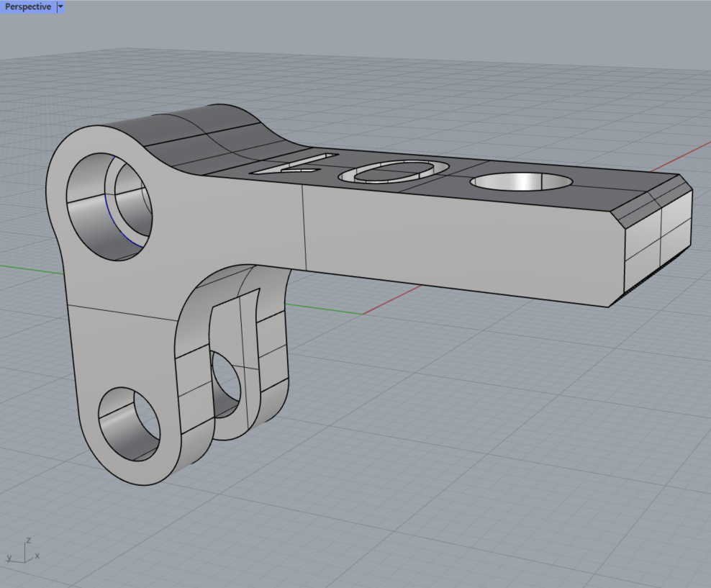Open the Perspective viewport dropdown arrow
The image size is (711, 588).
pyautogui.click(x=60, y=6)
